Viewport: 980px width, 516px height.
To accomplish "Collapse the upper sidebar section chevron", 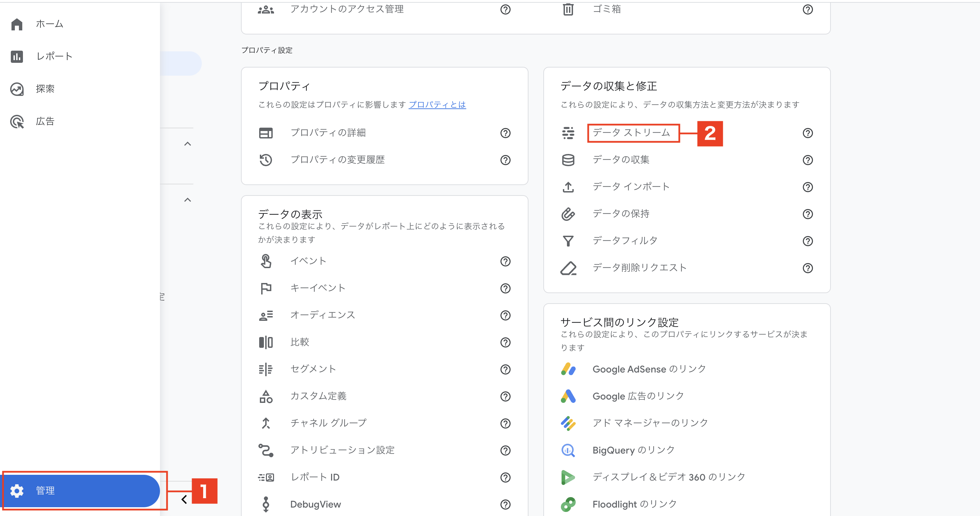I will coord(187,144).
